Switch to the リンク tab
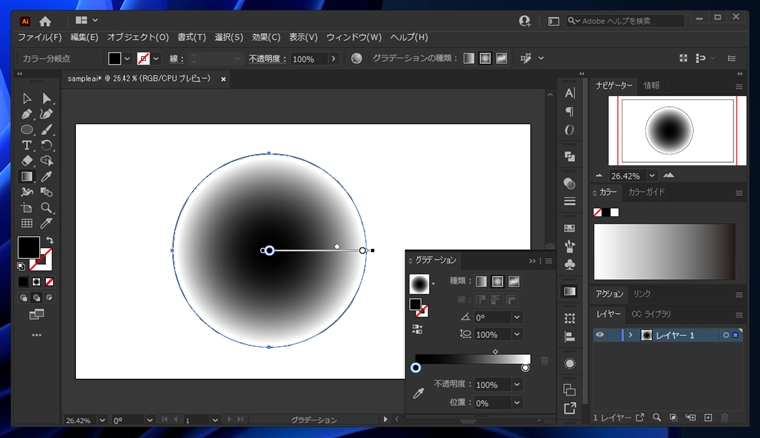 click(642, 294)
